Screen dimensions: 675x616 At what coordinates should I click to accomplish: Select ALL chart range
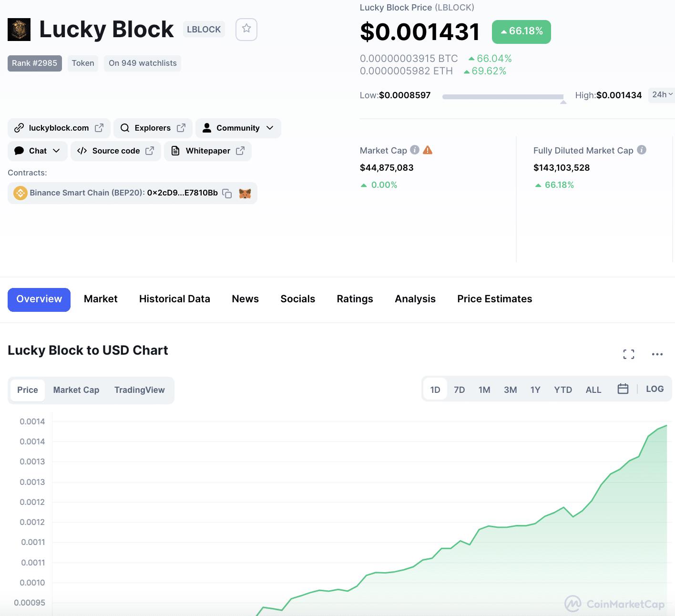pyautogui.click(x=593, y=390)
